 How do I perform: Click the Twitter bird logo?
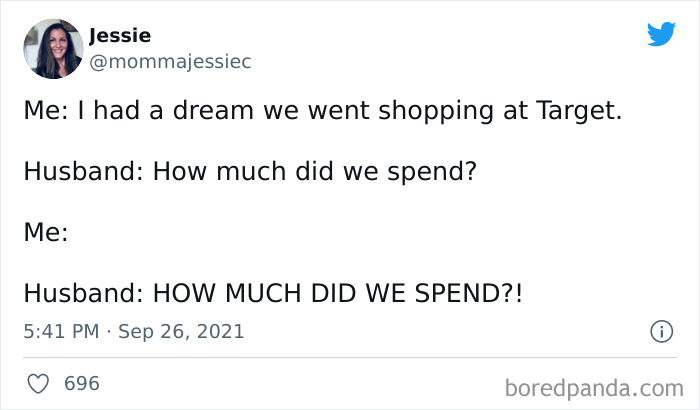[661, 34]
